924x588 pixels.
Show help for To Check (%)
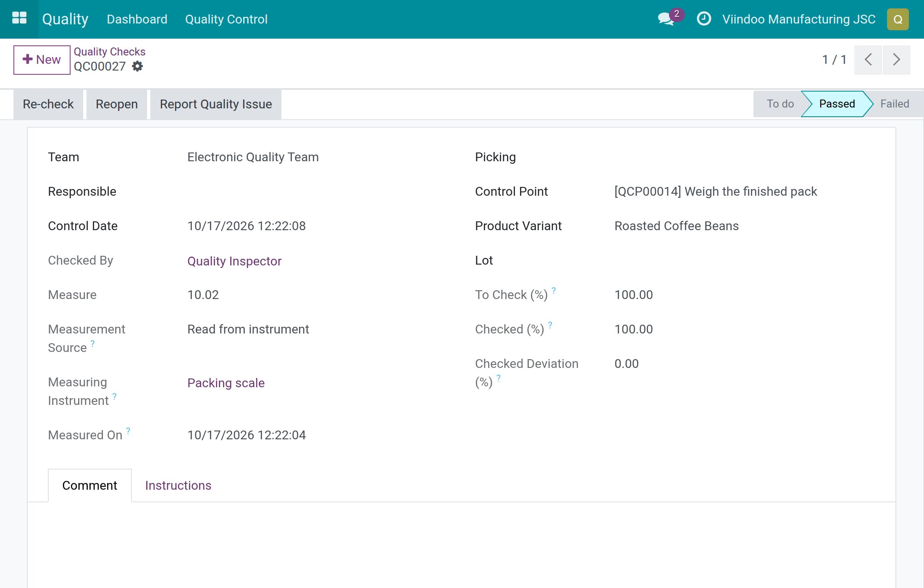[x=554, y=290]
